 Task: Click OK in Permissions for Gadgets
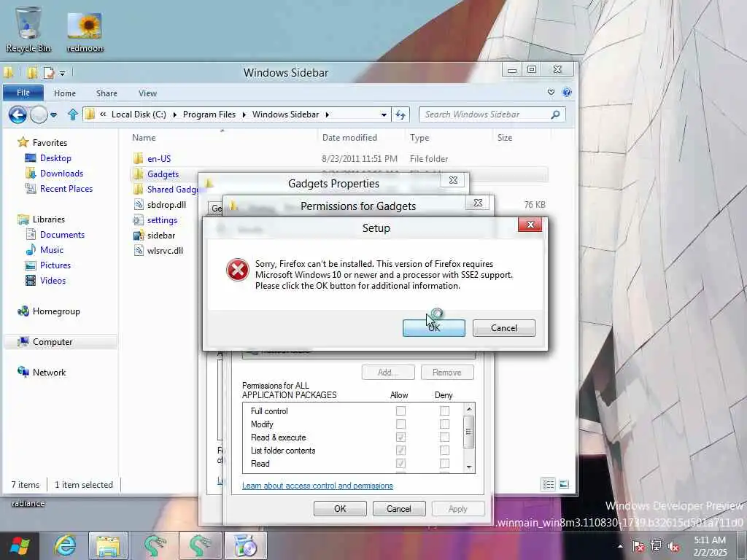click(340, 508)
